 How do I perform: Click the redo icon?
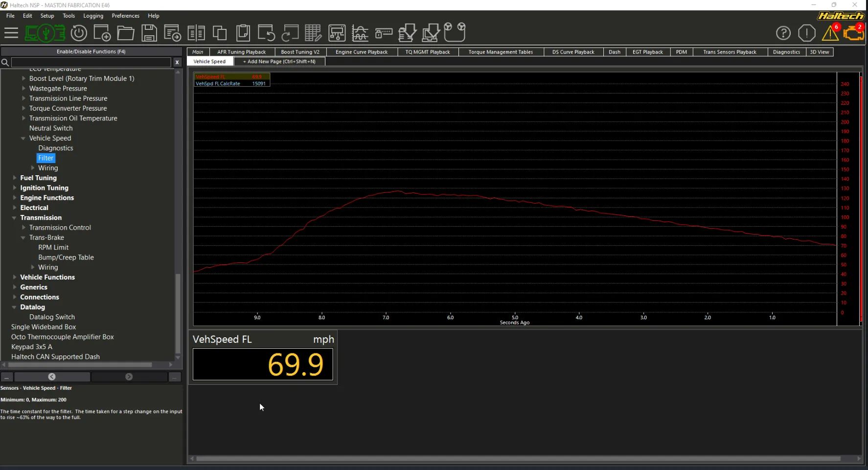[290, 33]
